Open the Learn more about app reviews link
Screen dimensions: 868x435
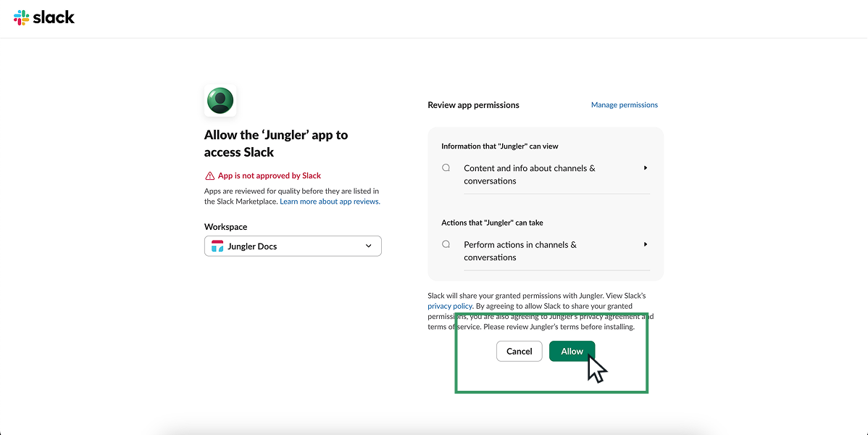[329, 201]
